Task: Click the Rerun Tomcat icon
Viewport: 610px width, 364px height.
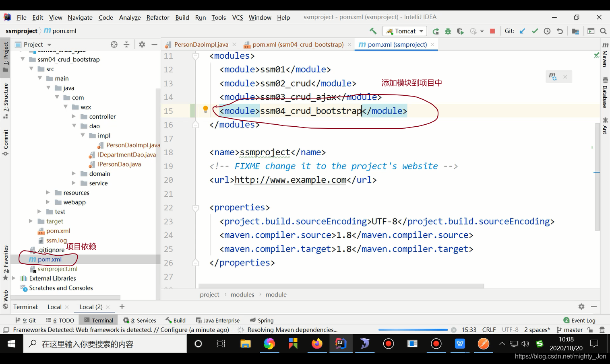Action: click(x=436, y=31)
